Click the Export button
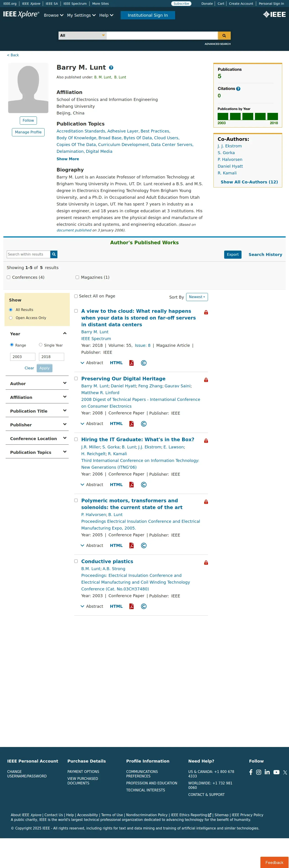This screenshot has width=289, height=868. point(233,254)
